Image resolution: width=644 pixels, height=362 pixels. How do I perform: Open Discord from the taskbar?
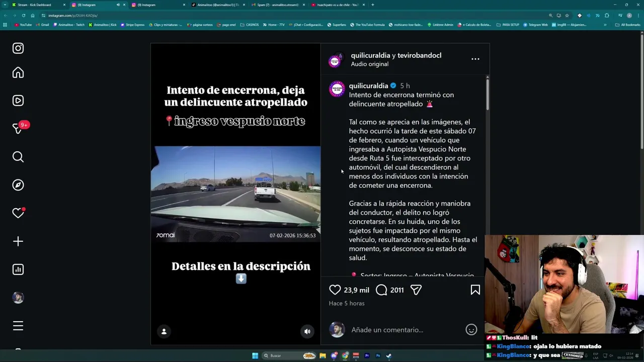334,356
